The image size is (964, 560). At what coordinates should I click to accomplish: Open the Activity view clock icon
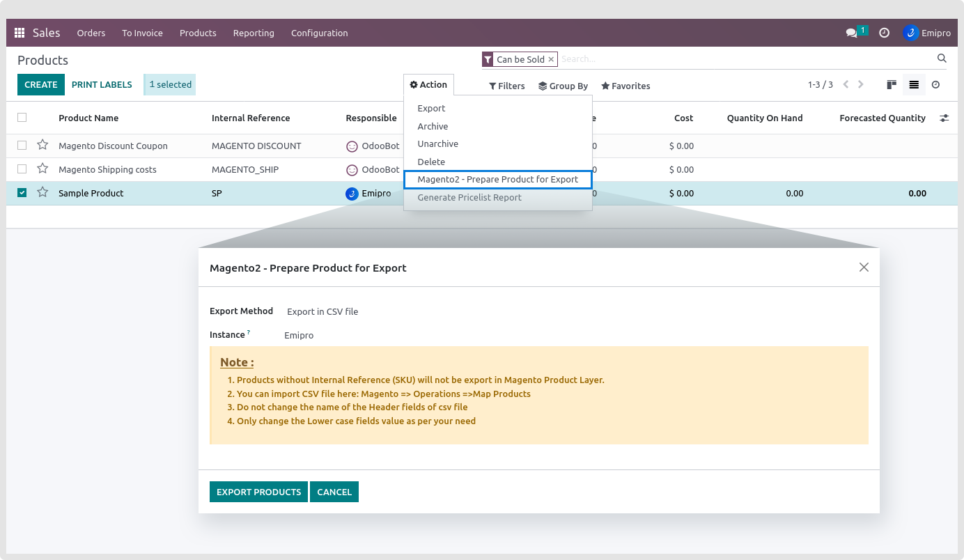tap(935, 84)
